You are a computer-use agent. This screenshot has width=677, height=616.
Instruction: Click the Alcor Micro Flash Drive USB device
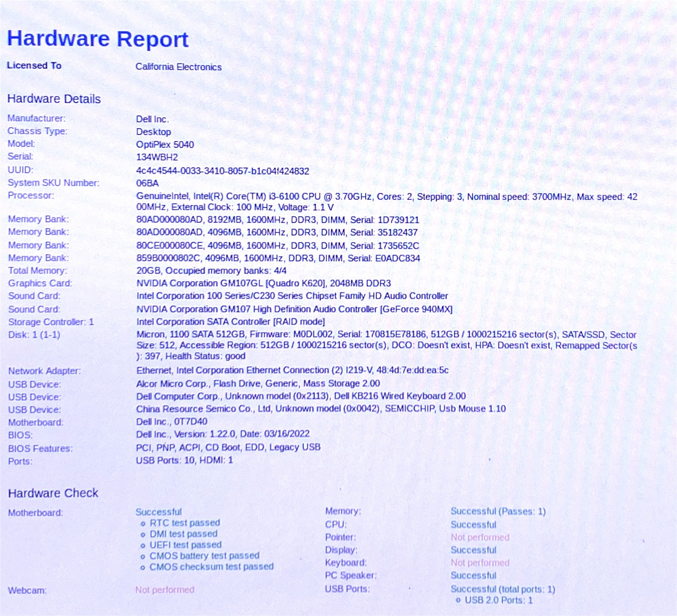[x=258, y=383]
